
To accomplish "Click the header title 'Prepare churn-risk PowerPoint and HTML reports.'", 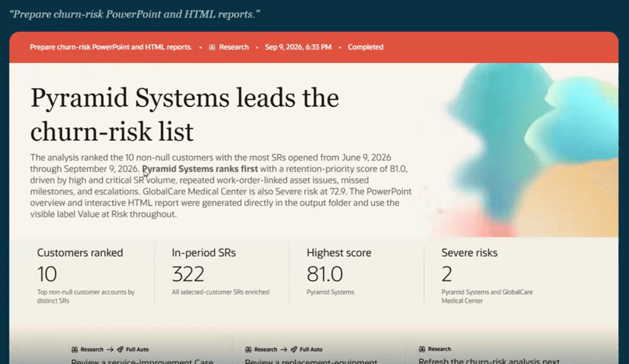I will pyautogui.click(x=111, y=47).
